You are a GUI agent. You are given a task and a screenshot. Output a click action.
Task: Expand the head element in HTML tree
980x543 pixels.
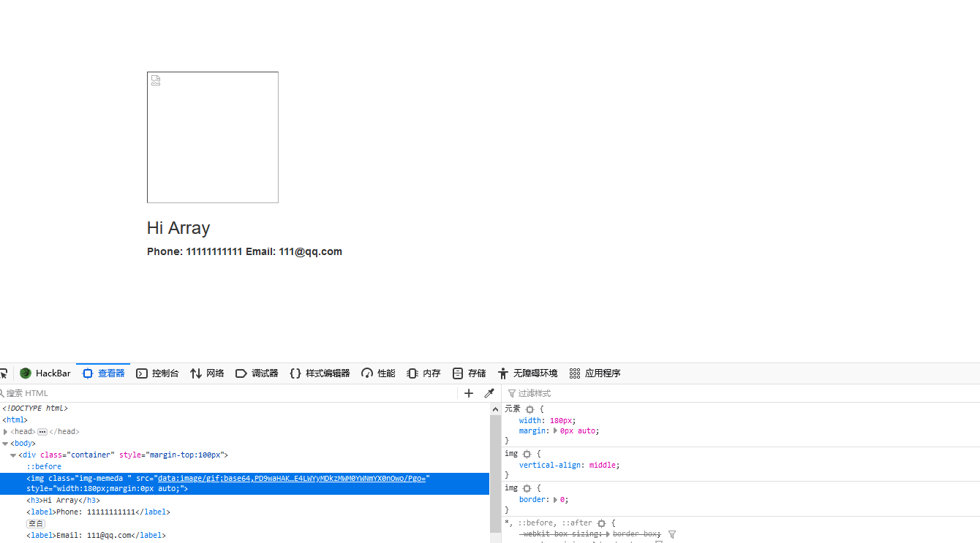[x=5, y=431]
